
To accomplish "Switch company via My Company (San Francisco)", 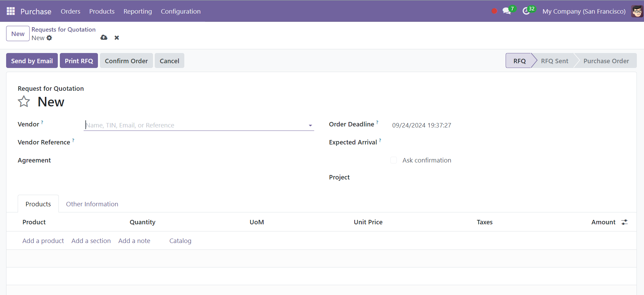I will [x=584, y=11].
